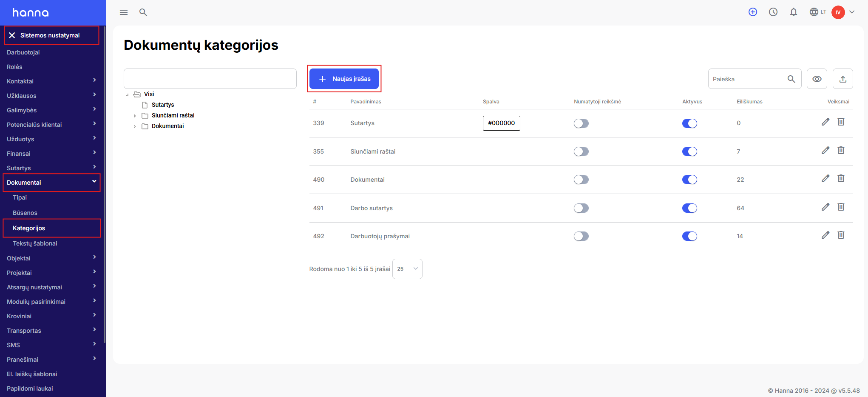Disable Aktyvus for Darbuotojų prašymai
Viewport: 868px width, 397px height.
[689, 236]
